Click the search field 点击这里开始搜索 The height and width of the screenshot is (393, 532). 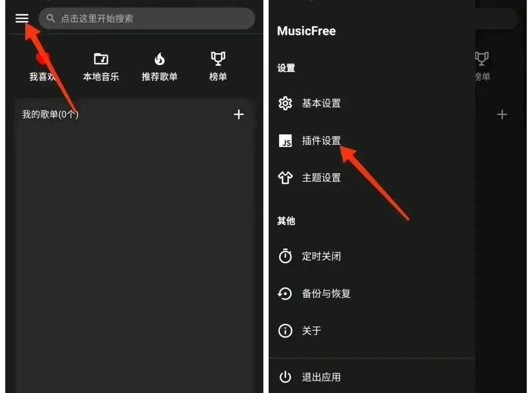(147, 18)
